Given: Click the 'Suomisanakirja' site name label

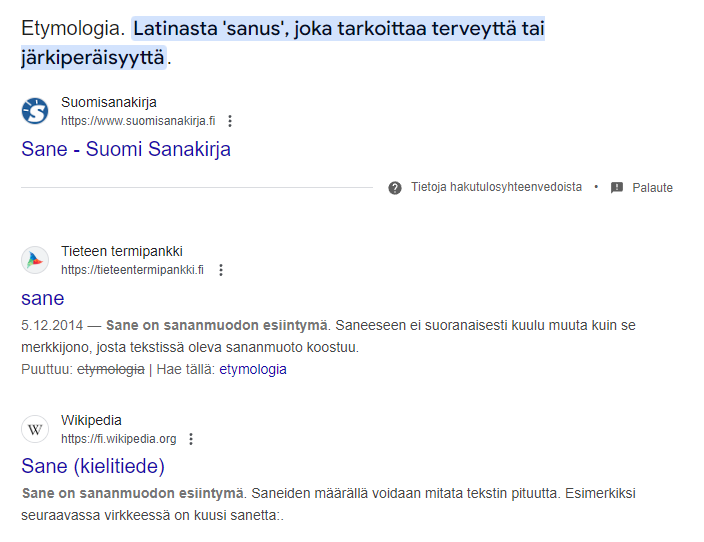Looking at the screenshot, I should pyautogui.click(x=109, y=102).
